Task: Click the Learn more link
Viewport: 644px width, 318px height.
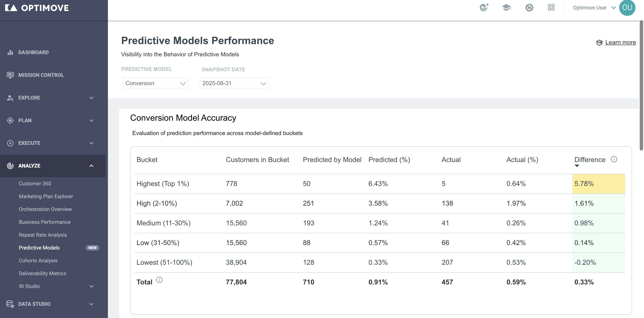Action: click(x=620, y=42)
